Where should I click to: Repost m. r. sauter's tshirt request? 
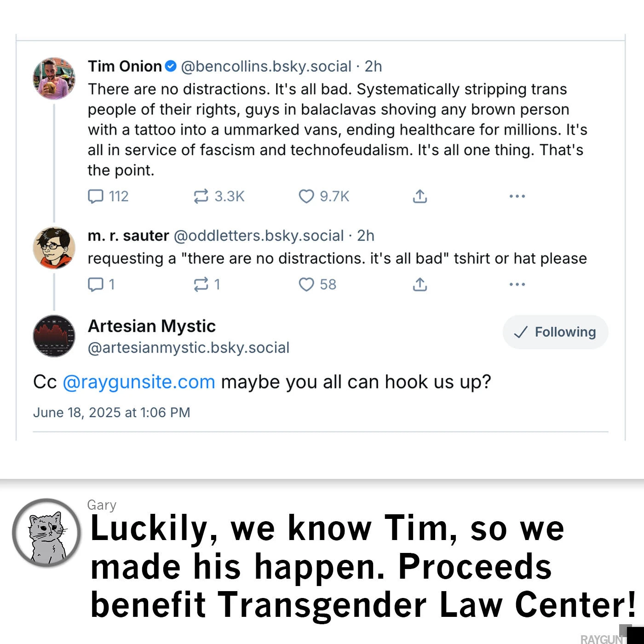201,285
